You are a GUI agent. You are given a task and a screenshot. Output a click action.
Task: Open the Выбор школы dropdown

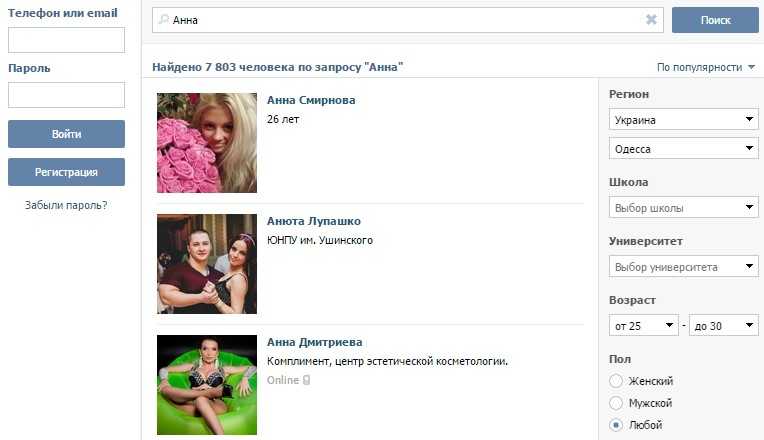684,208
